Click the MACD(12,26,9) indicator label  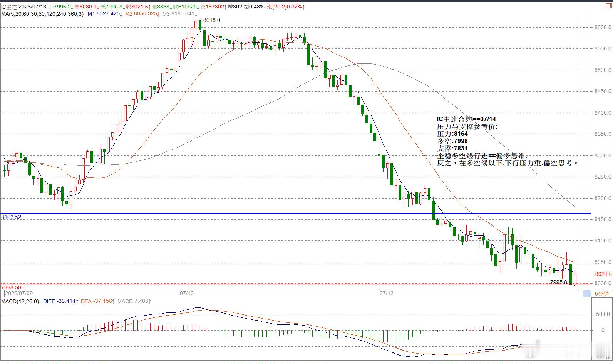coord(20,301)
